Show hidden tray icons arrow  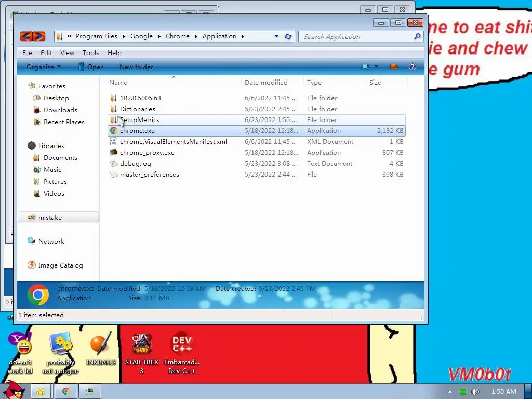450,392
